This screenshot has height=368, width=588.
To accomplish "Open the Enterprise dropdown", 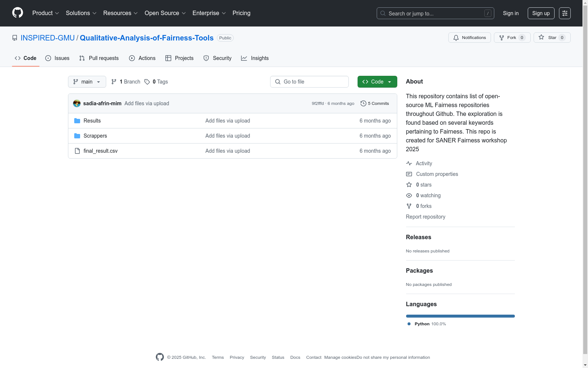I will pyautogui.click(x=209, y=13).
